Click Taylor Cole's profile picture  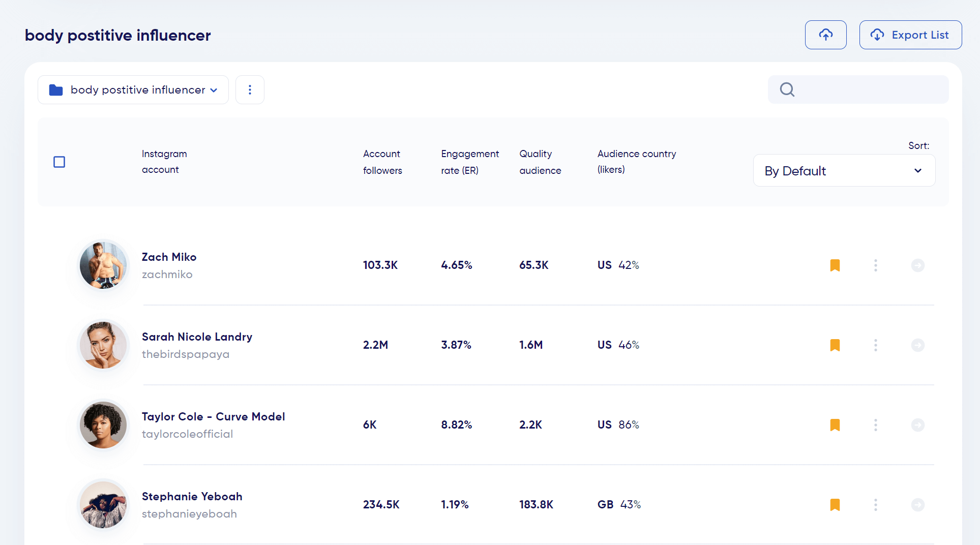click(x=103, y=425)
